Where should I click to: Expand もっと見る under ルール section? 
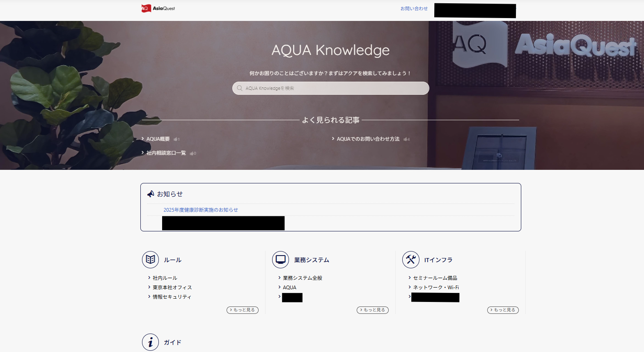(x=243, y=310)
